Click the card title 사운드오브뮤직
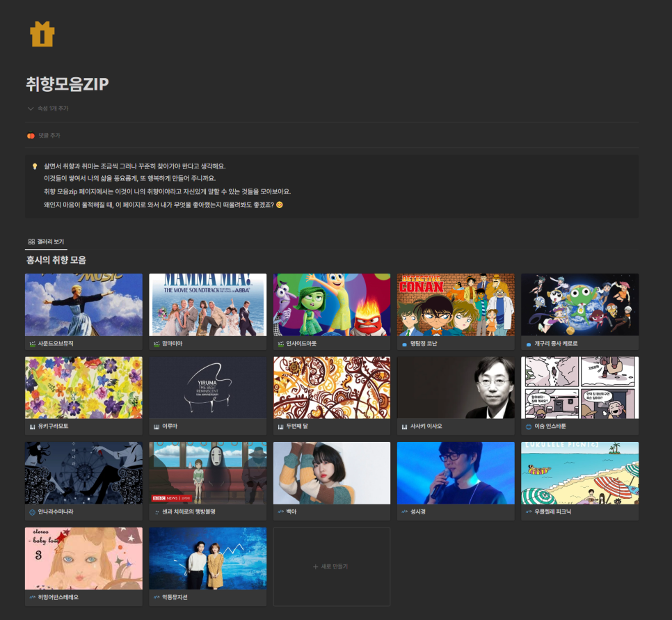672x620 pixels. pyautogui.click(x=56, y=344)
